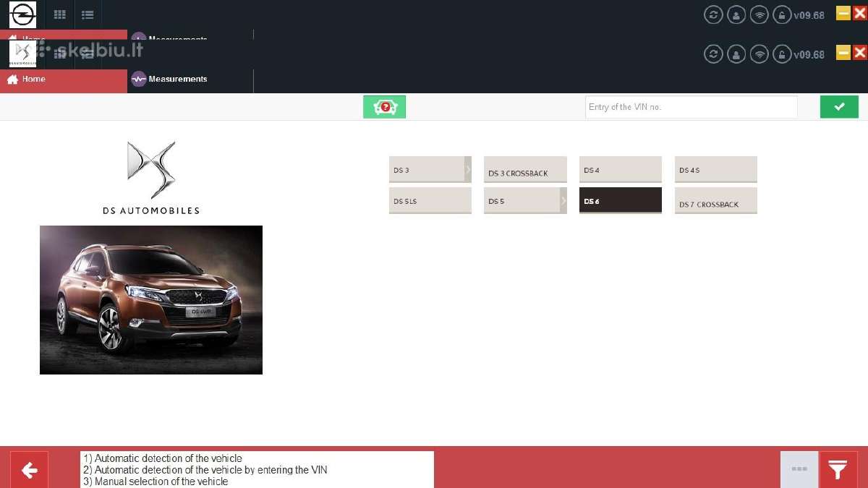Switch to grid view in the DS window
The height and width of the screenshot is (488, 868).
[60, 53]
